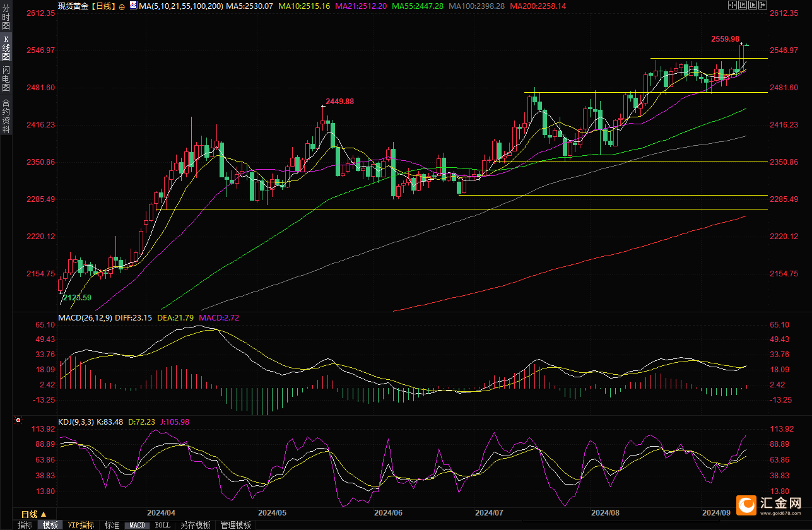Screen dimensions: 812x530
Task: Click the green MA55:2447.28 value
Action: tap(418, 6)
